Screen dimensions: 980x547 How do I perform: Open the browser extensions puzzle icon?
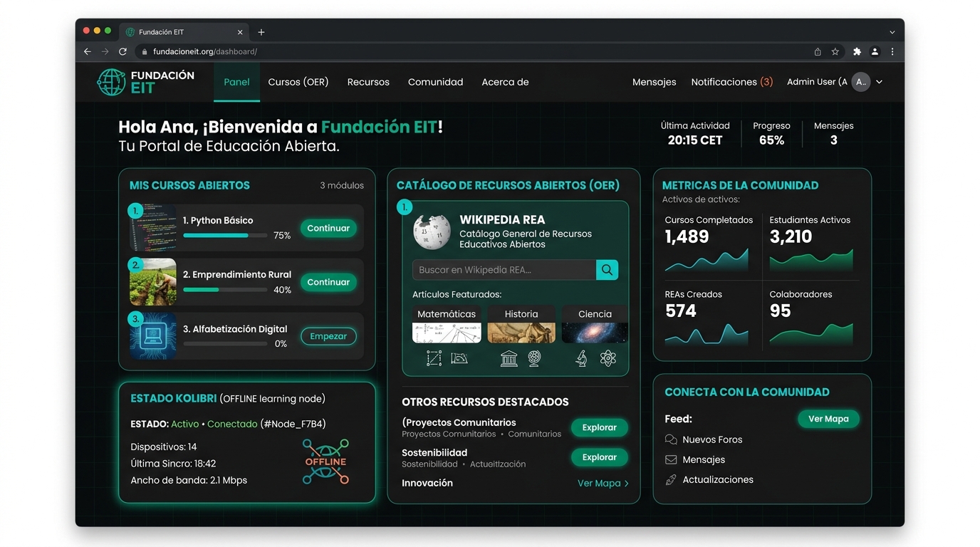pyautogui.click(x=857, y=52)
